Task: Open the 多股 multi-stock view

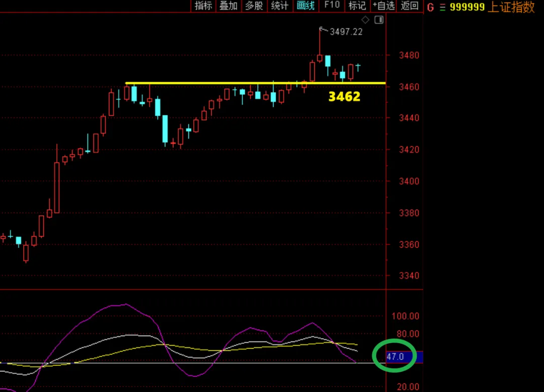Action: tap(254, 6)
